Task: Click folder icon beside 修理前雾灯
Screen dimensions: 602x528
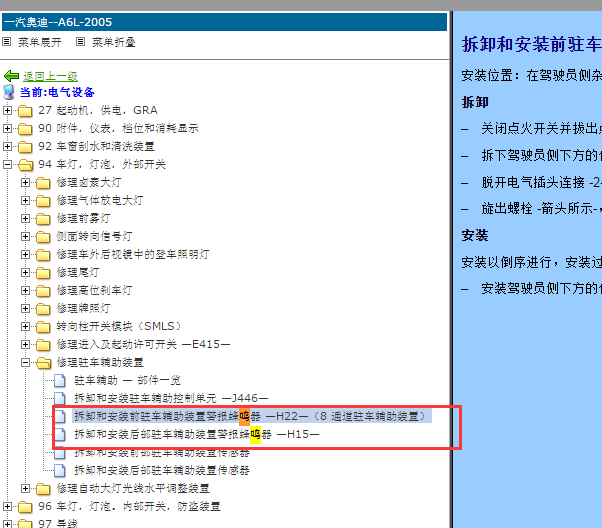Action: coord(43,219)
